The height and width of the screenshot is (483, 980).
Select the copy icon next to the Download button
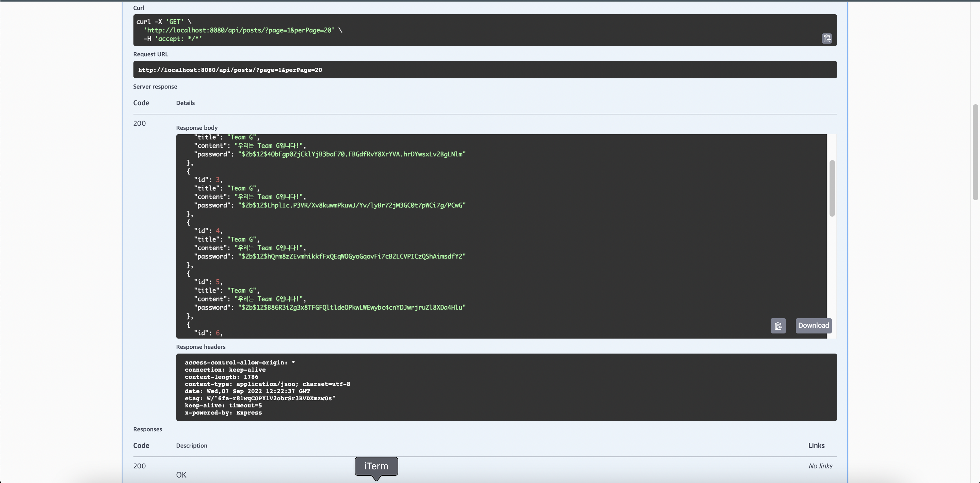778,326
